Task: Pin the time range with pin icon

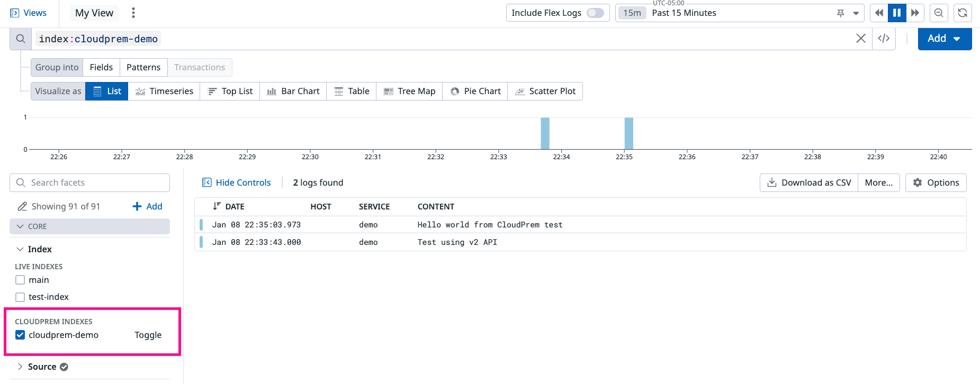Action: (x=840, y=13)
